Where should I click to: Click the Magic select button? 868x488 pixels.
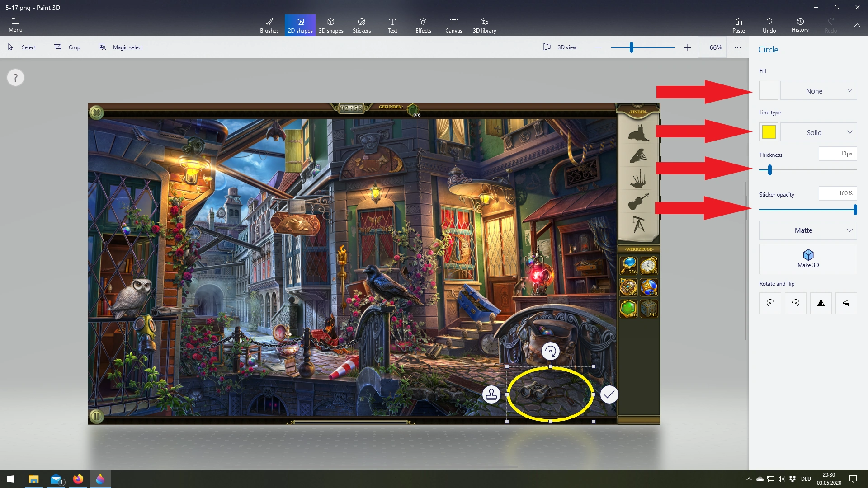tap(121, 47)
